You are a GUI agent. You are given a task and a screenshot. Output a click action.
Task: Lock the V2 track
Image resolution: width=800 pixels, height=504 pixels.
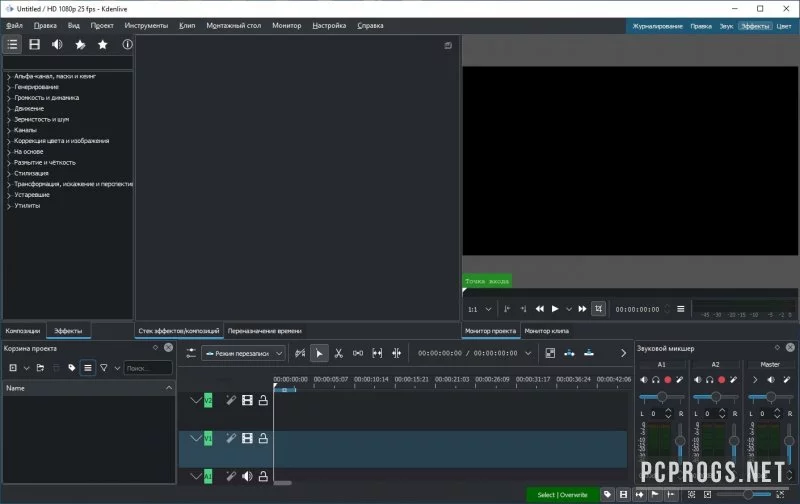(x=263, y=400)
